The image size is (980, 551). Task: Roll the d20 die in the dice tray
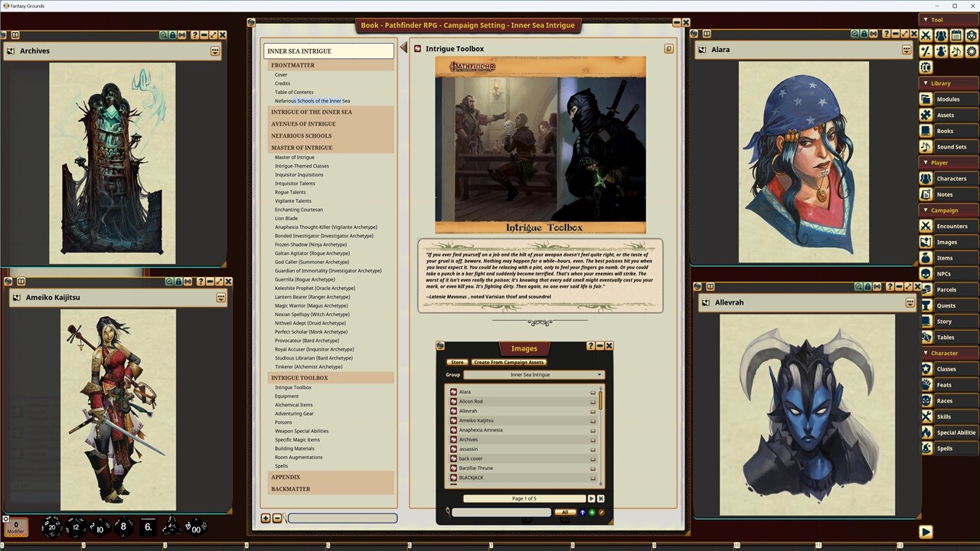tap(51, 527)
